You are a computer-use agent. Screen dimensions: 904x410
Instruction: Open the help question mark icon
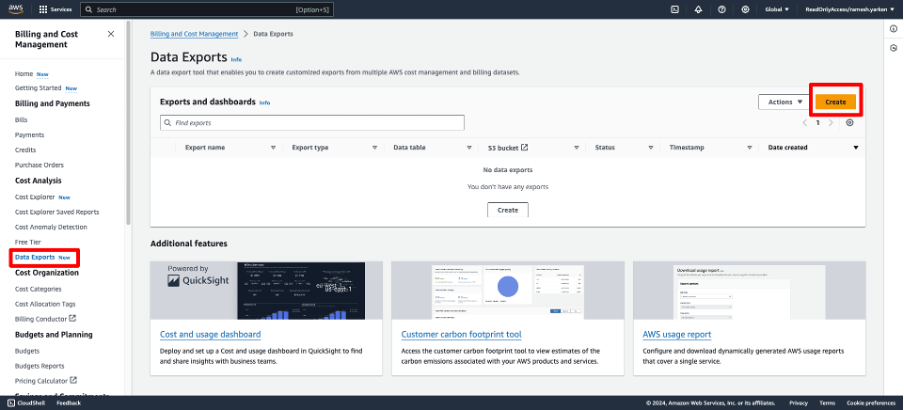(x=721, y=10)
